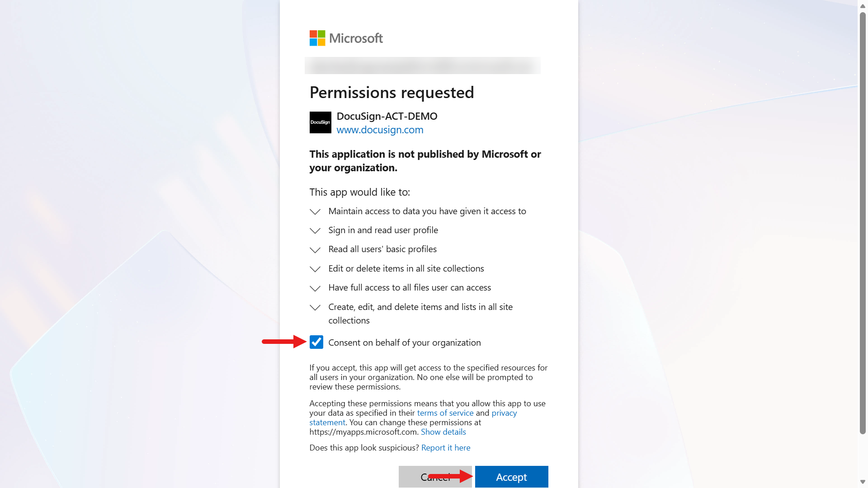Open the privacy statement link

pyautogui.click(x=504, y=413)
